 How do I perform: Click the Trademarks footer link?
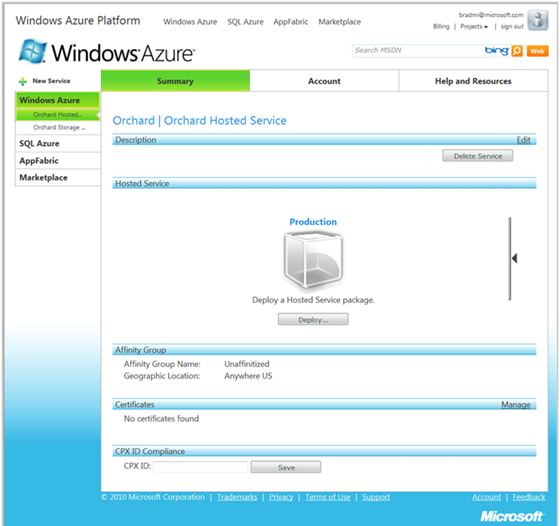[237, 497]
